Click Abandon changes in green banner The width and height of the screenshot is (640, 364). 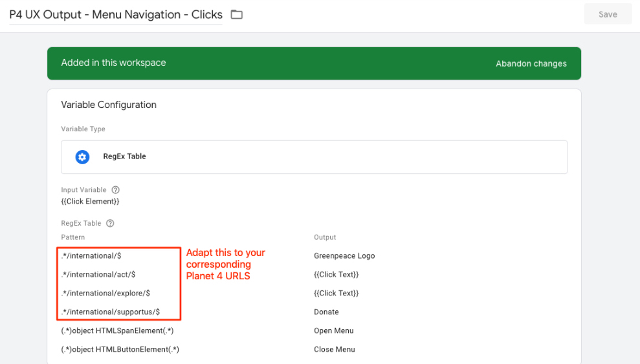531,63
